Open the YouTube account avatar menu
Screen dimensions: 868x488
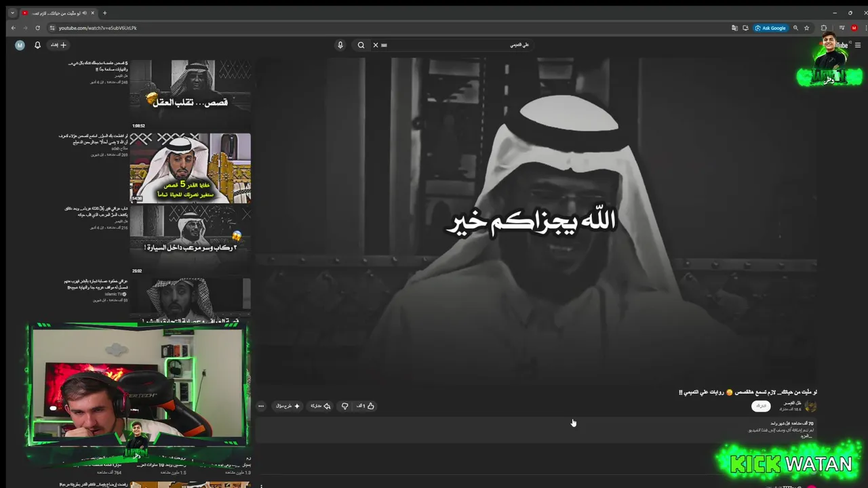pos(20,45)
